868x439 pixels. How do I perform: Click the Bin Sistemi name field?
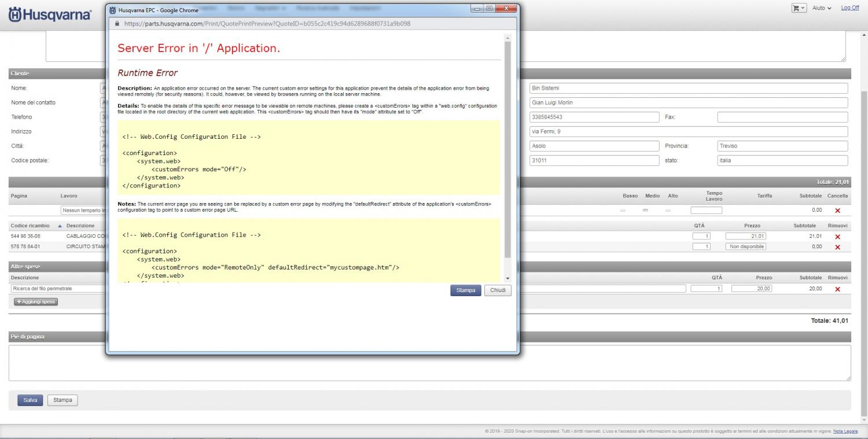pos(689,88)
